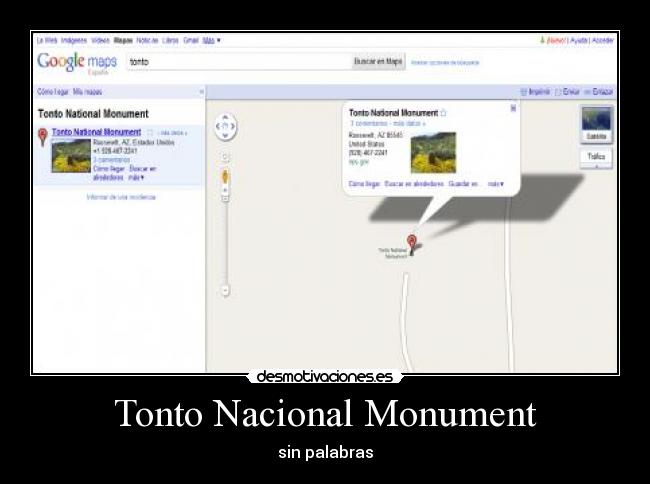Open Vídeos in the top navigation
650x484 pixels.
(100, 40)
